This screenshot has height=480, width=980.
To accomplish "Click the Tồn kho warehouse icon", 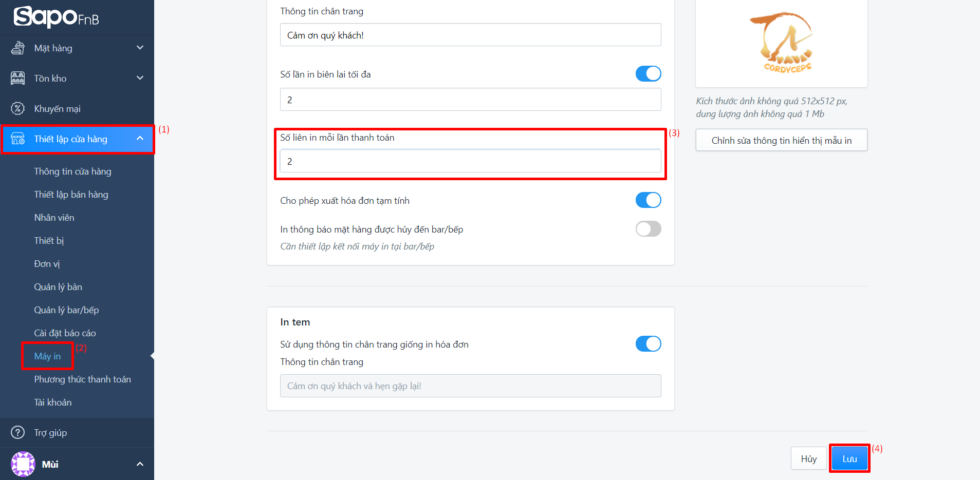I will [18, 79].
